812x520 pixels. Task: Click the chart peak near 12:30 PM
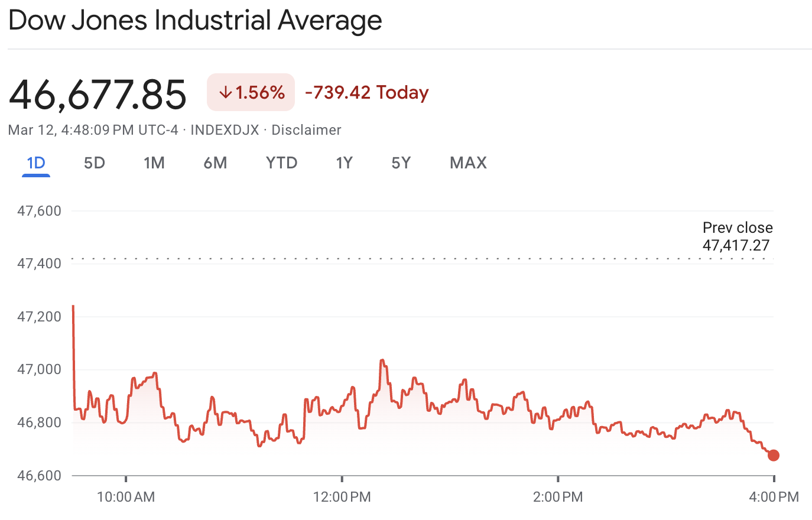pyautogui.click(x=381, y=359)
